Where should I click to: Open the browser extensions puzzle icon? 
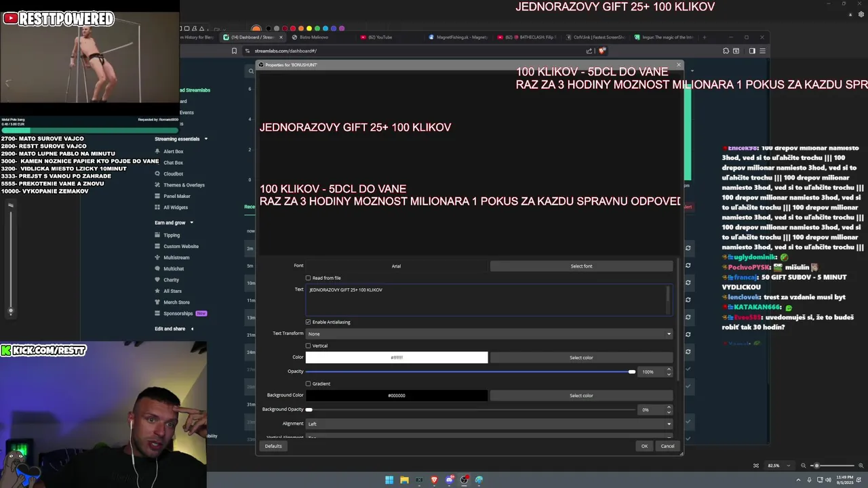point(726,51)
